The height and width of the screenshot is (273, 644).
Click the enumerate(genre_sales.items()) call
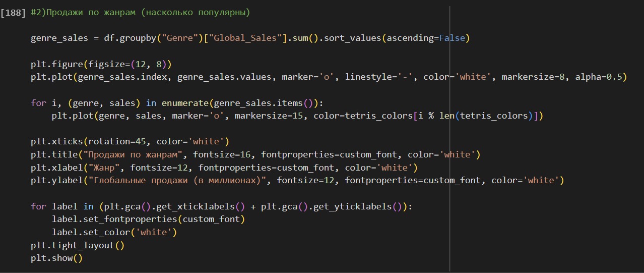click(239, 103)
